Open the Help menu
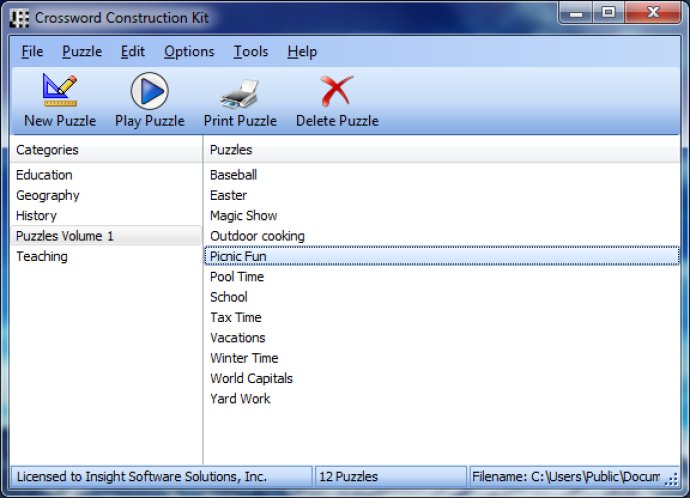 302,52
